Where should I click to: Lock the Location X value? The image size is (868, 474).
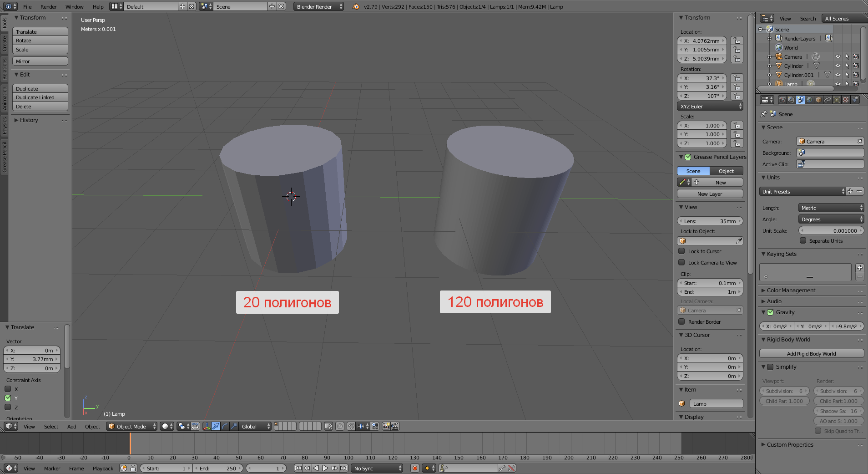coord(737,41)
